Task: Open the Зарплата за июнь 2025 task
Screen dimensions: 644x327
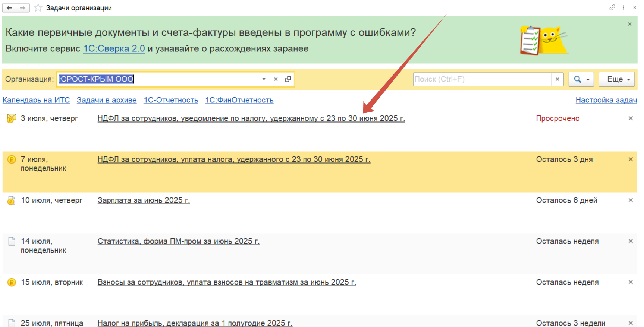Action: click(144, 200)
